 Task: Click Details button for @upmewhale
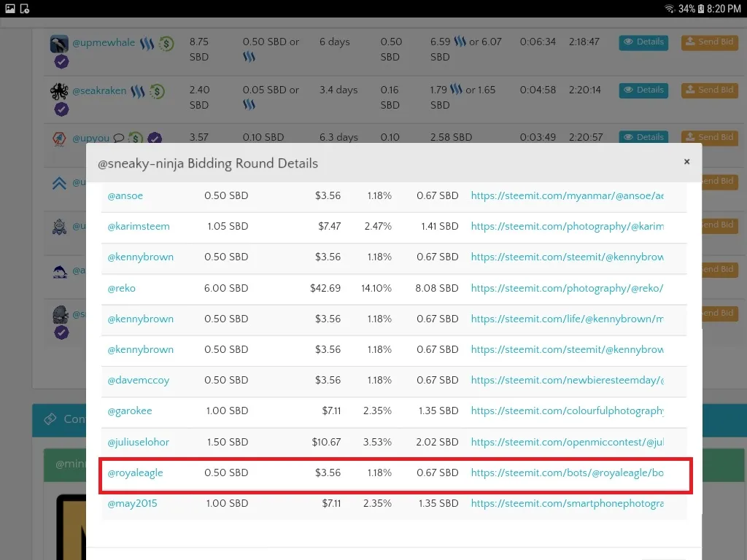[x=643, y=42]
